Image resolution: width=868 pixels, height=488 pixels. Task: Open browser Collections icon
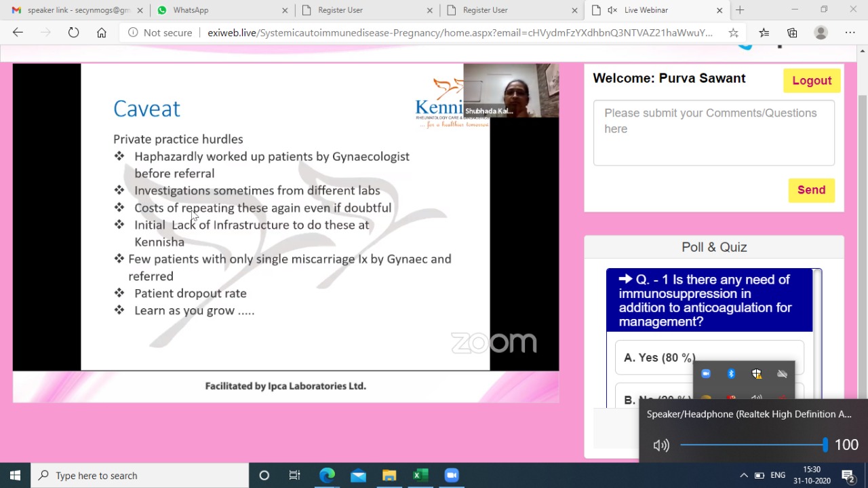[x=792, y=33]
